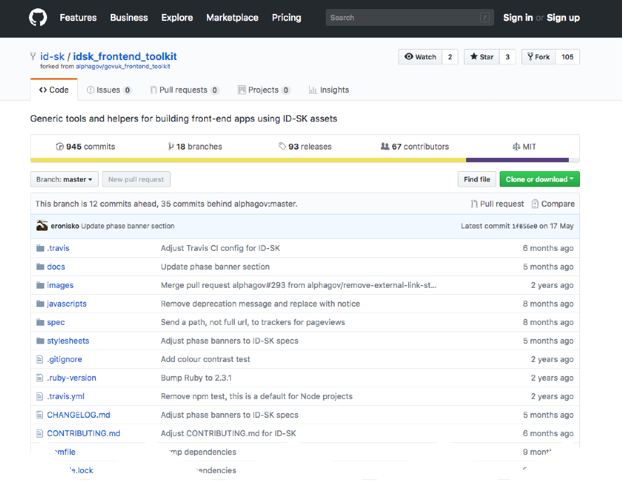Click the Compare link
626x484 pixels.
557,204
